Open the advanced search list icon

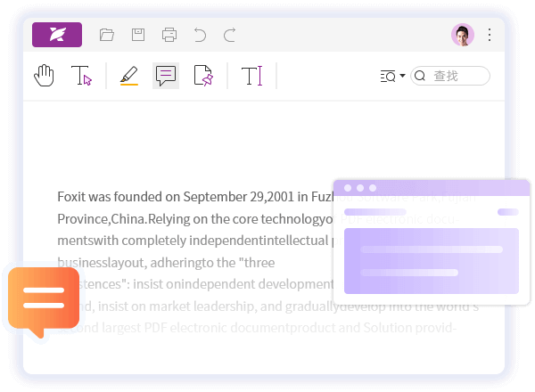click(388, 76)
